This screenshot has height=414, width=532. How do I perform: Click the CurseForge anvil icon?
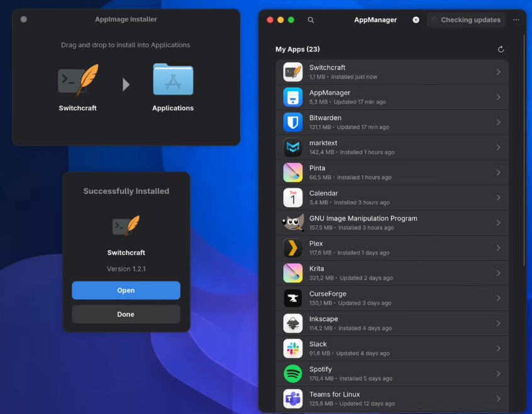pyautogui.click(x=293, y=298)
